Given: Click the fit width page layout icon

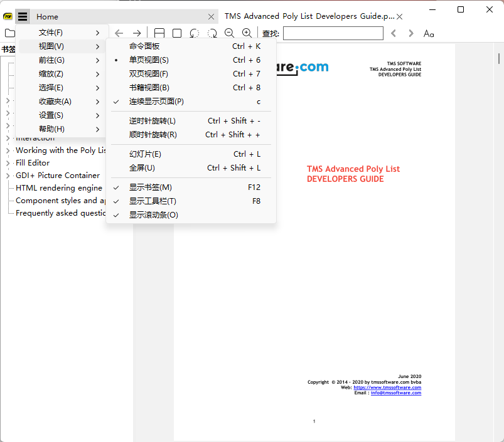Looking at the screenshot, I should pos(159,33).
